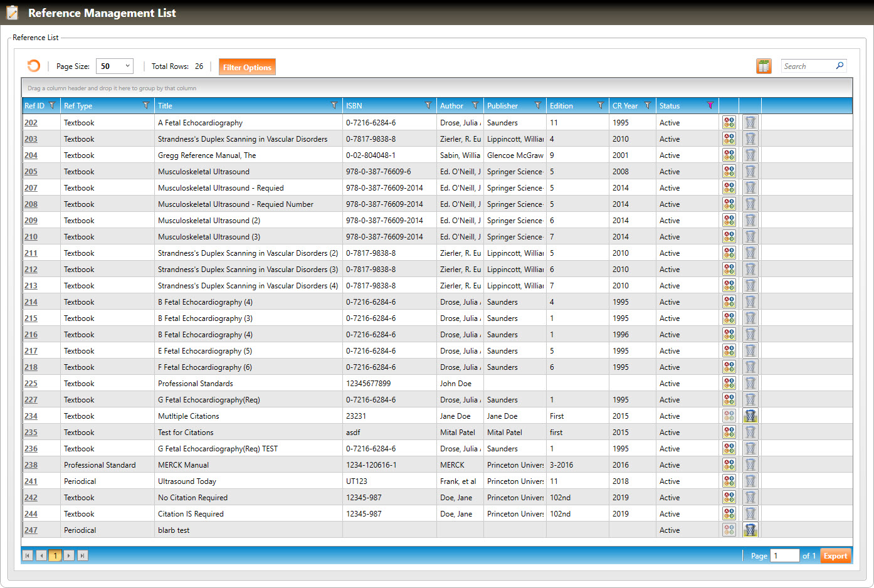Click the trash icon for Multiple Citations row
Screen dimensions: 874x588
click(x=750, y=416)
